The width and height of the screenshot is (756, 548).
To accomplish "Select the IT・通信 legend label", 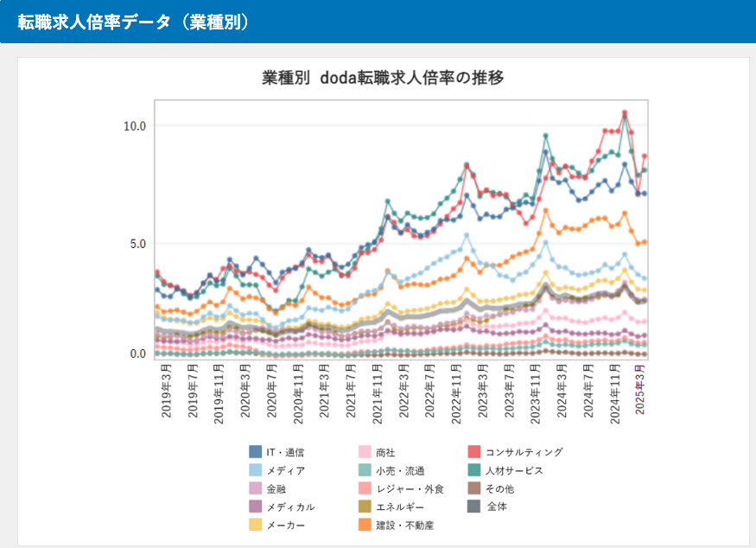I will (x=285, y=452).
